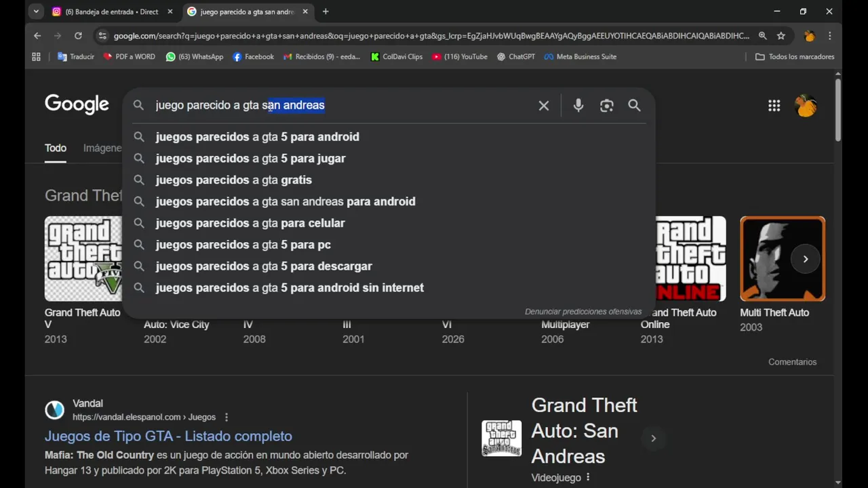Open Traducir bookmark
868x488 pixels.
click(76, 57)
